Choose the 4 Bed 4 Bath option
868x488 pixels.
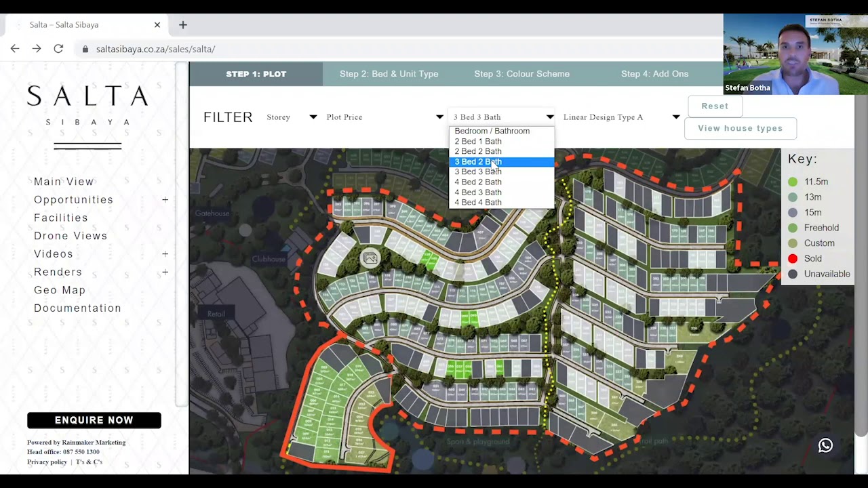501,203
